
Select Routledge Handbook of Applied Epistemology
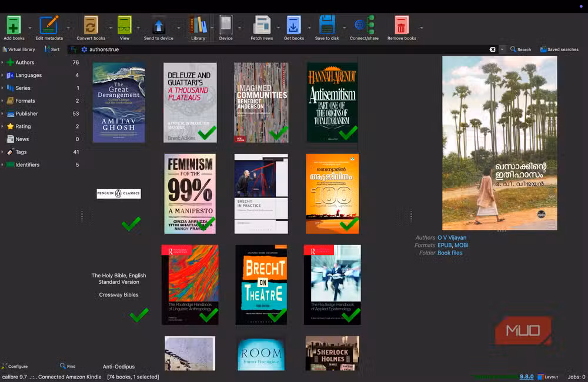(332, 285)
